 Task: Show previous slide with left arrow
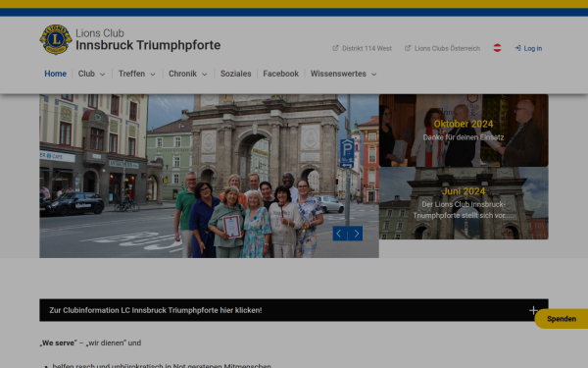(340, 234)
